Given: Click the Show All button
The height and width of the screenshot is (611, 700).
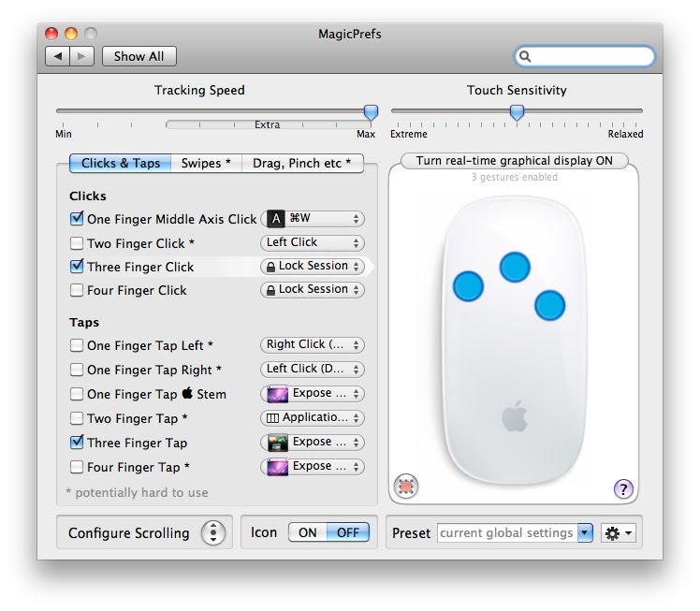Looking at the screenshot, I should (139, 56).
